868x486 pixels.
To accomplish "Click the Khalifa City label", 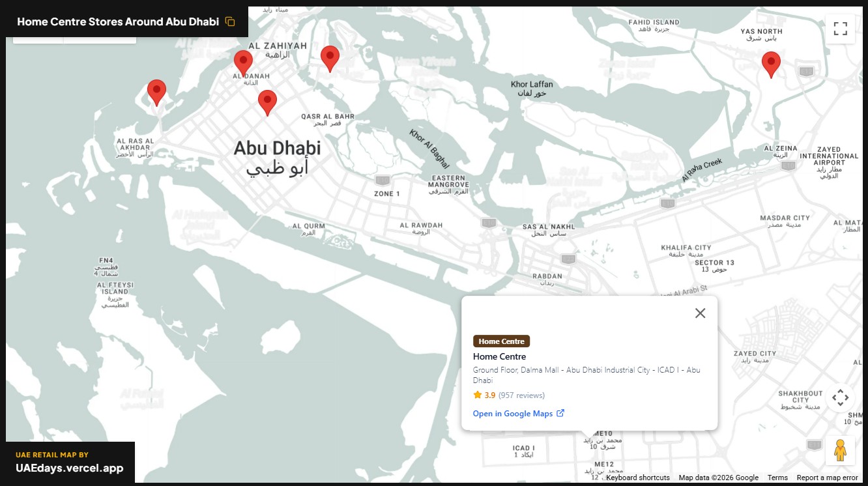I will click(x=686, y=251).
